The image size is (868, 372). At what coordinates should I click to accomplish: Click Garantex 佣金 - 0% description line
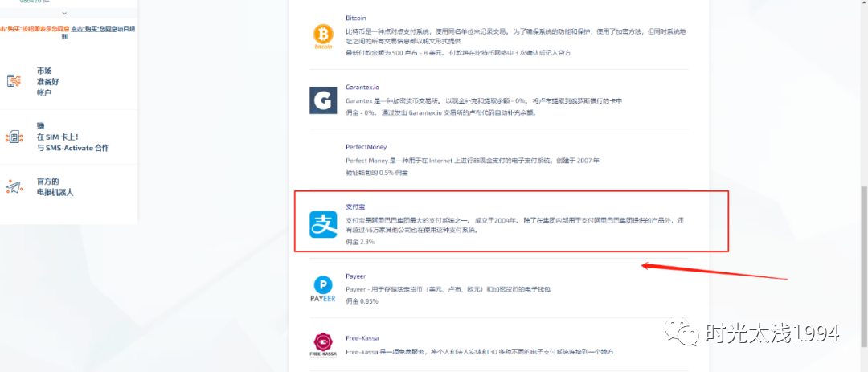(441, 112)
